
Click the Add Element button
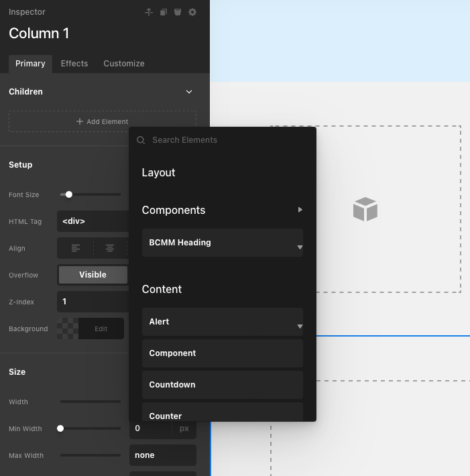tap(103, 121)
